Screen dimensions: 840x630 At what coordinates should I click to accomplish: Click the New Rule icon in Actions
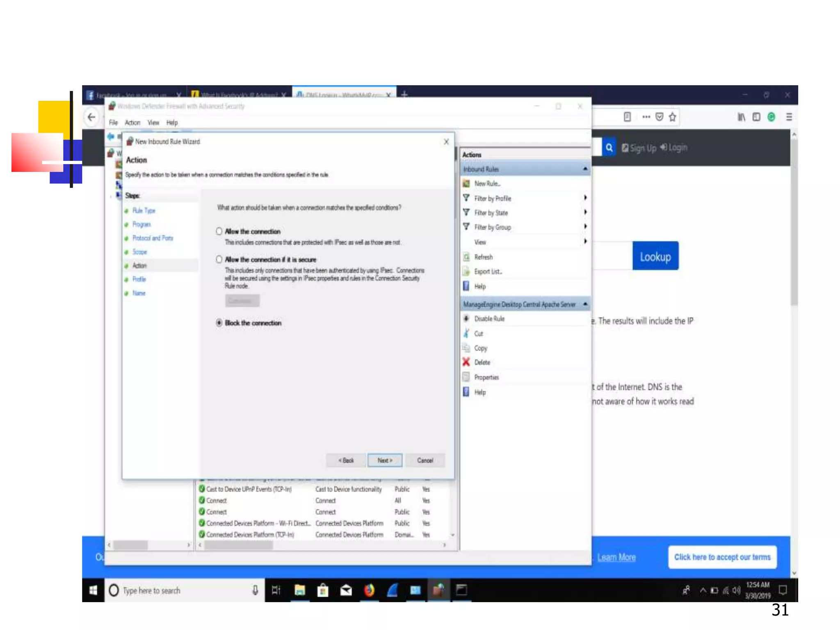(x=466, y=183)
